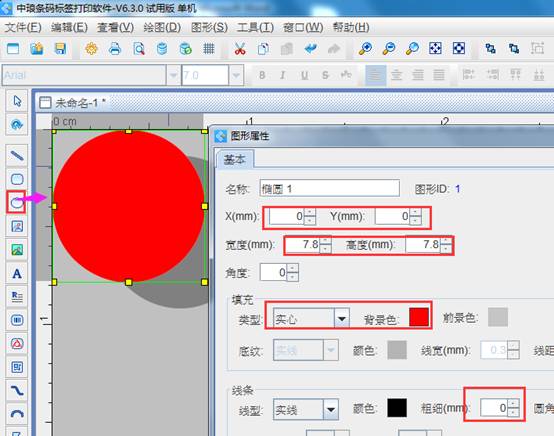Select the arrow pointer tool
554x436 pixels.
pyautogui.click(x=17, y=101)
